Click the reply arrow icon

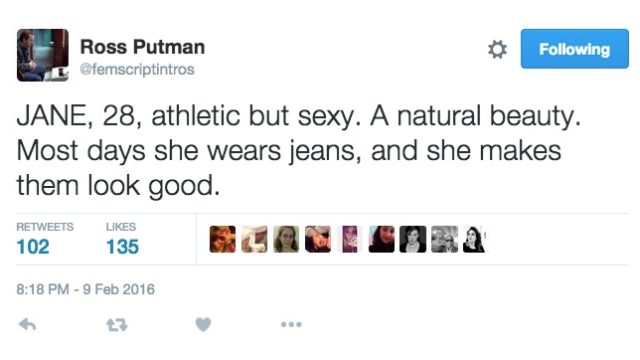pyautogui.click(x=28, y=325)
